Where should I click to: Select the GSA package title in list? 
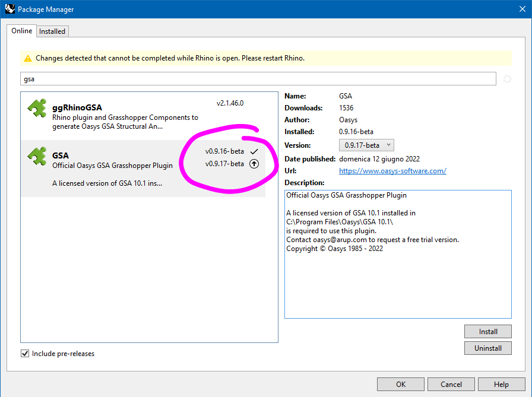(61, 155)
